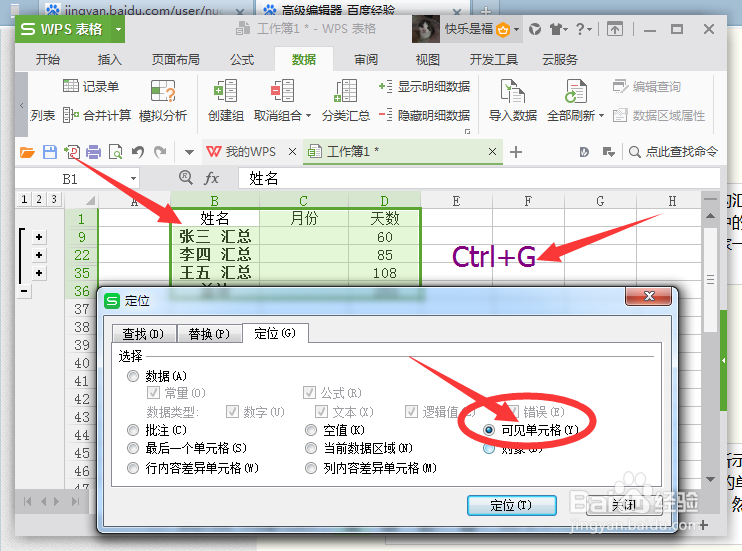Open the 页面布局 ribbon tab
Screen dimensions: 742x551
[176, 60]
